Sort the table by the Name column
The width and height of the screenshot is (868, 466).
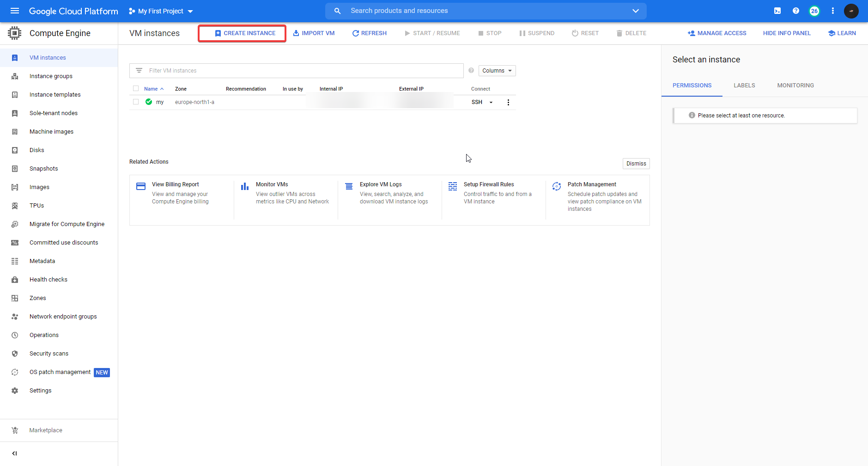point(154,89)
